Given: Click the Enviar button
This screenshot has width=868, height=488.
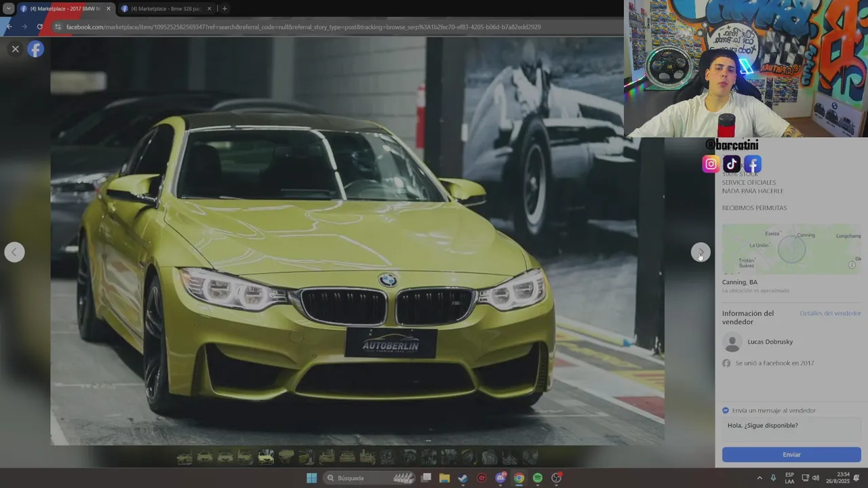Looking at the screenshot, I should tap(791, 455).
